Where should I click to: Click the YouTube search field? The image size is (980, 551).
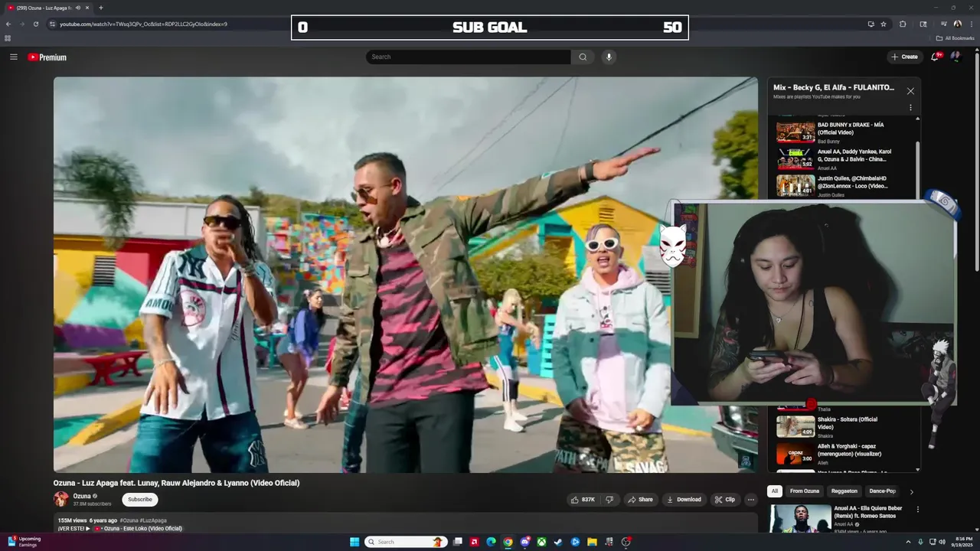click(x=469, y=57)
